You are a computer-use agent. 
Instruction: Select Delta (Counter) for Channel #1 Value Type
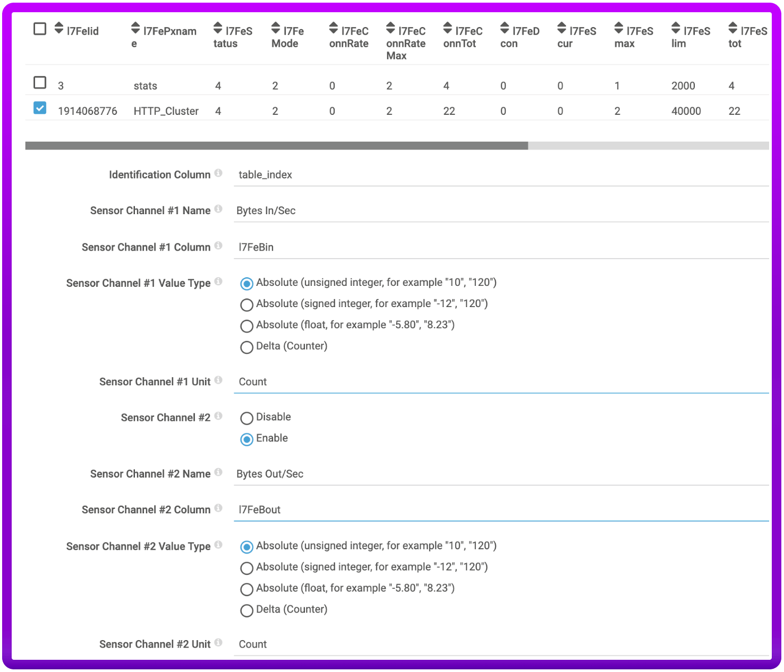[246, 347]
